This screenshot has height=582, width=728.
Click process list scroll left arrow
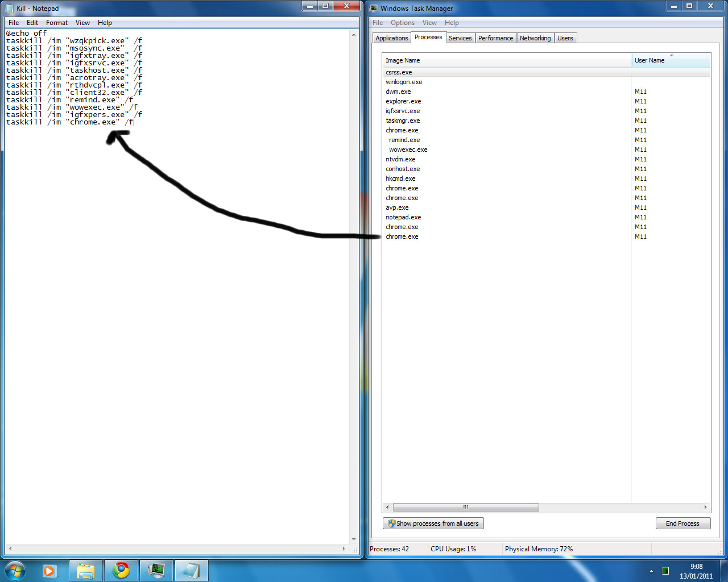(x=387, y=507)
